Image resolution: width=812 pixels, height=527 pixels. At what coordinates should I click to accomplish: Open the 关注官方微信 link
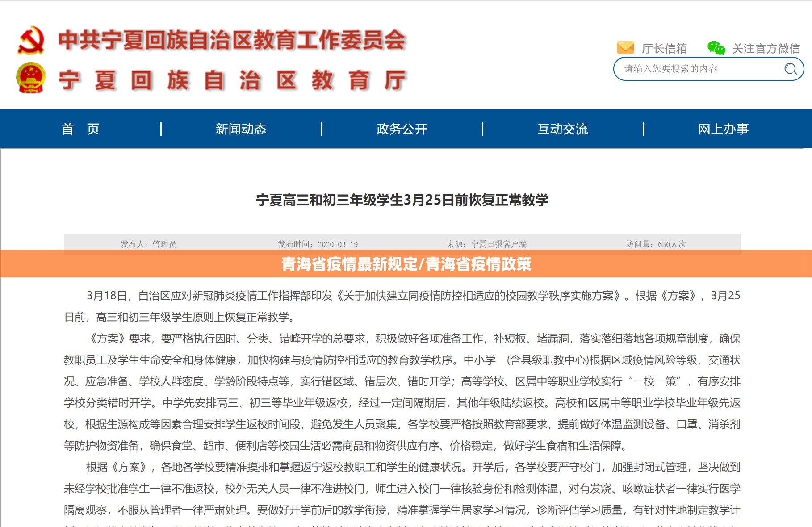(766, 48)
